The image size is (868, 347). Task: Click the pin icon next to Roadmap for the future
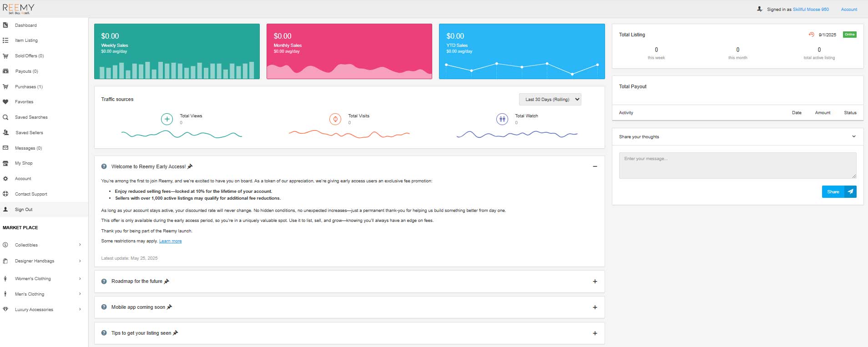(167, 281)
